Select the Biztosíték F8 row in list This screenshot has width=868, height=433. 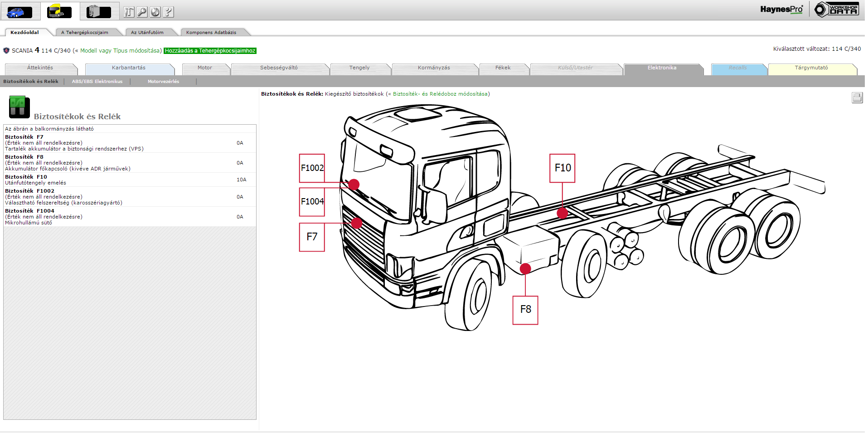[129, 163]
